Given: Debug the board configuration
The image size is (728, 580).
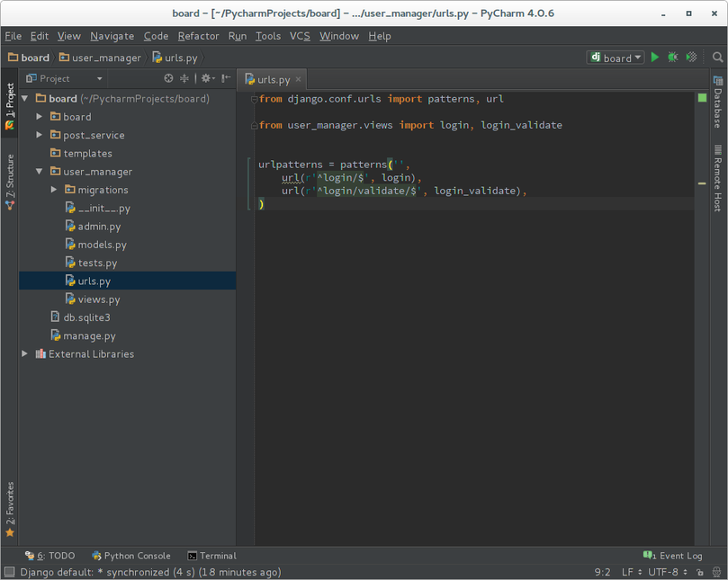Looking at the screenshot, I should click(x=673, y=57).
